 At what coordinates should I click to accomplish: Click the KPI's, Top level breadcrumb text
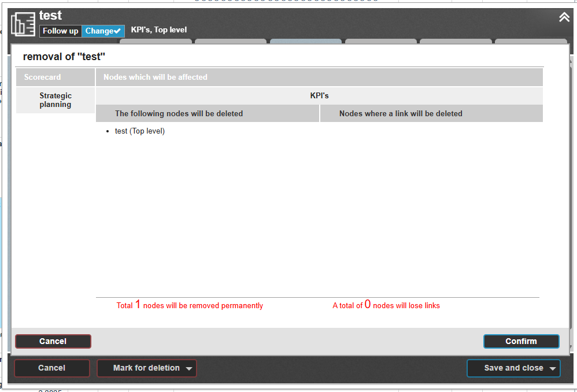[159, 30]
